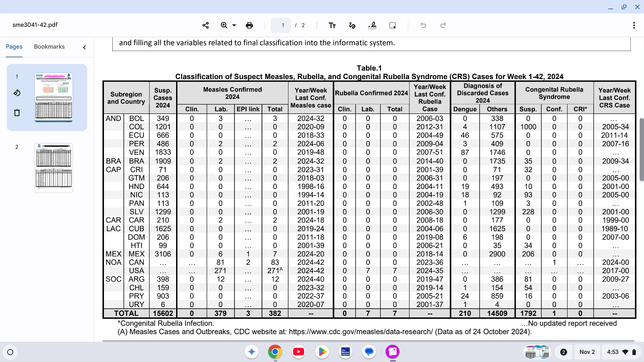Select the freehand draw tool

[352, 25]
